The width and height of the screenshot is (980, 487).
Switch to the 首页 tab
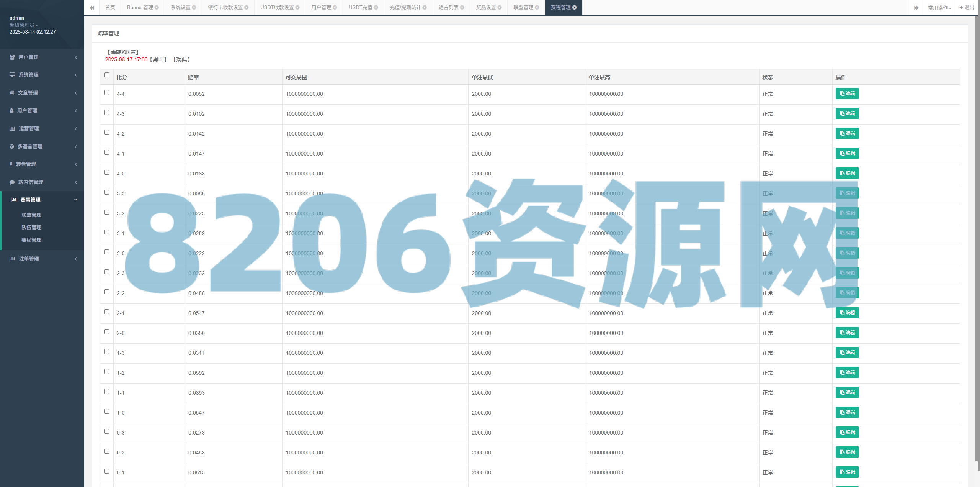point(110,7)
